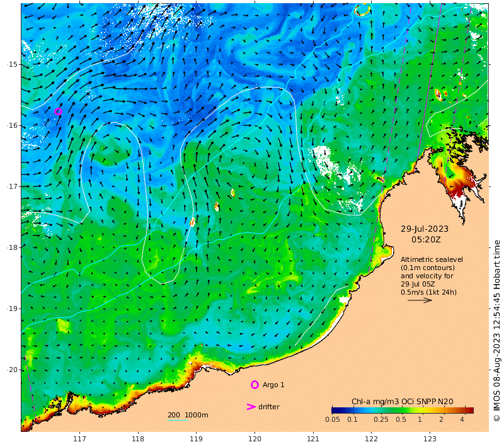The height and width of the screenshot is (447, 504).
Task: Click the longitude label '122'
Action: pos(371,439)
